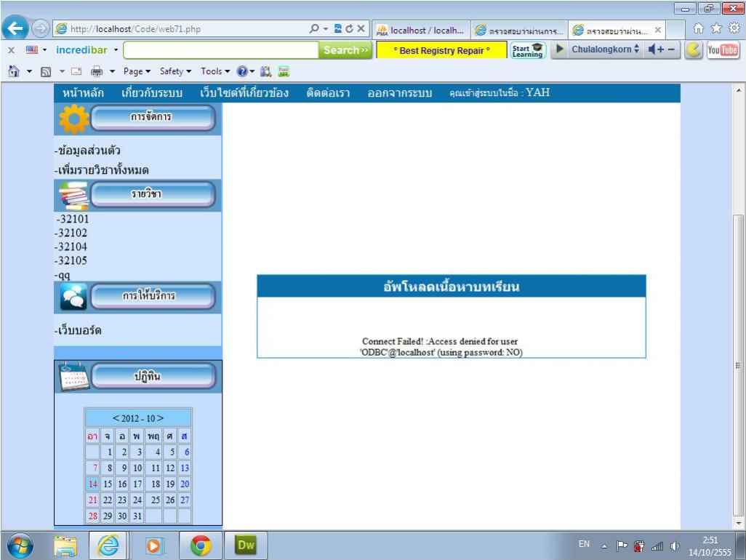746x560 pixels.
Task: Click the browser forward arrow
Action: coord(41,28)
